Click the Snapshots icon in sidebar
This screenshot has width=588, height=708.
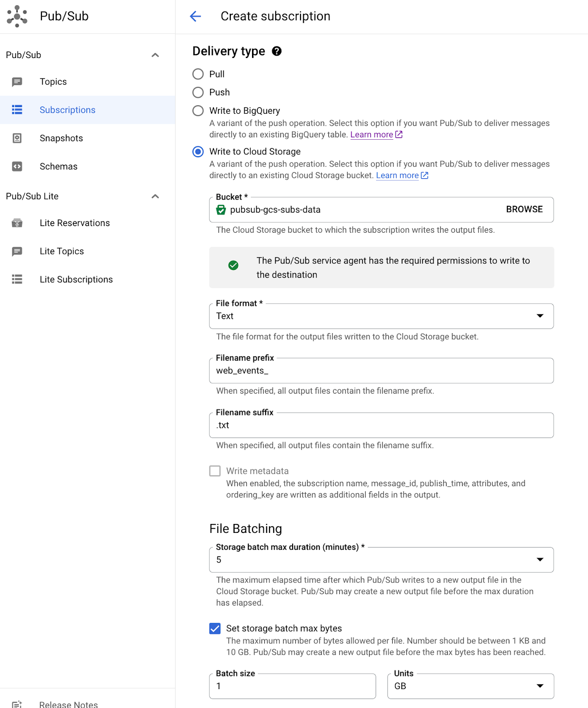(17, 138)
